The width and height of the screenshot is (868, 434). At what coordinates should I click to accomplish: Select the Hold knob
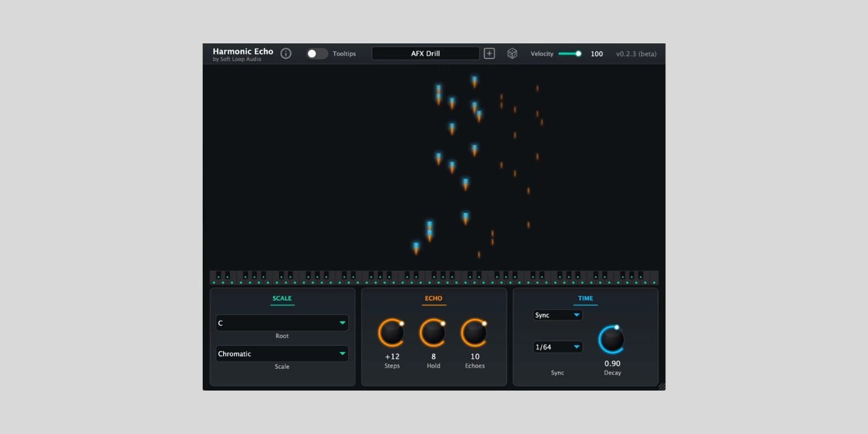coord(433,332)
